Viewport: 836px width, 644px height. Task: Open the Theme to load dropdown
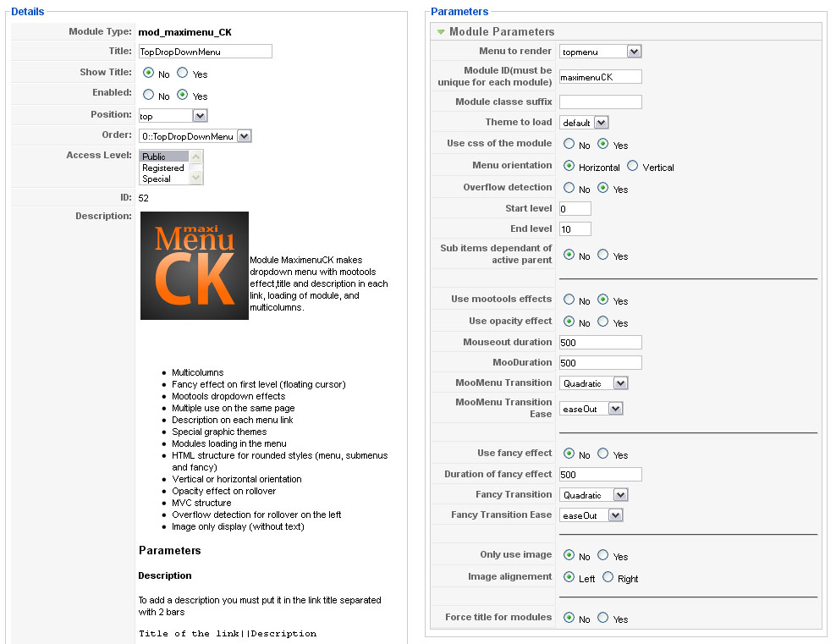click(x=601, y=123)
